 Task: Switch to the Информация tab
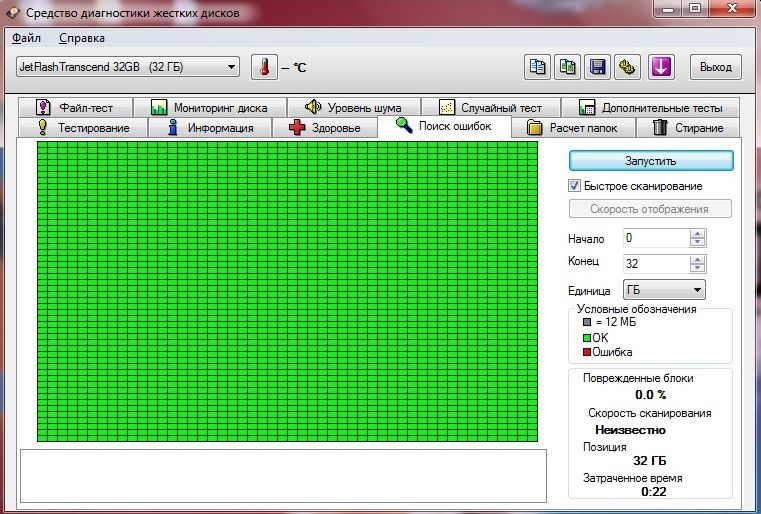tap(210, 128)
